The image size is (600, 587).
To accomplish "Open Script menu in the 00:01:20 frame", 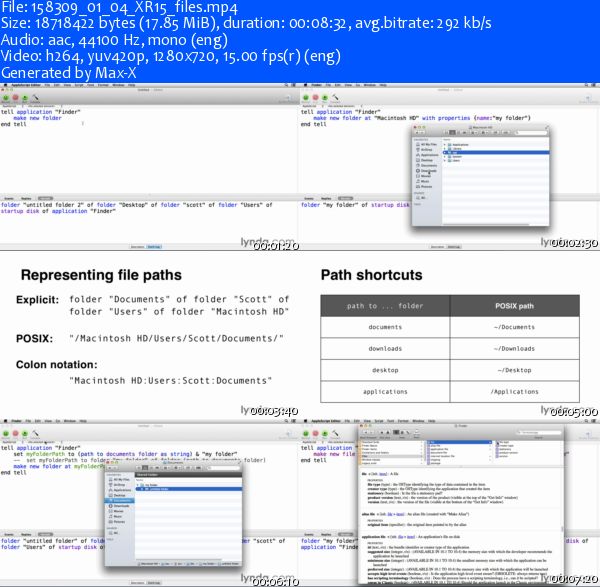I will click(79, 85).
